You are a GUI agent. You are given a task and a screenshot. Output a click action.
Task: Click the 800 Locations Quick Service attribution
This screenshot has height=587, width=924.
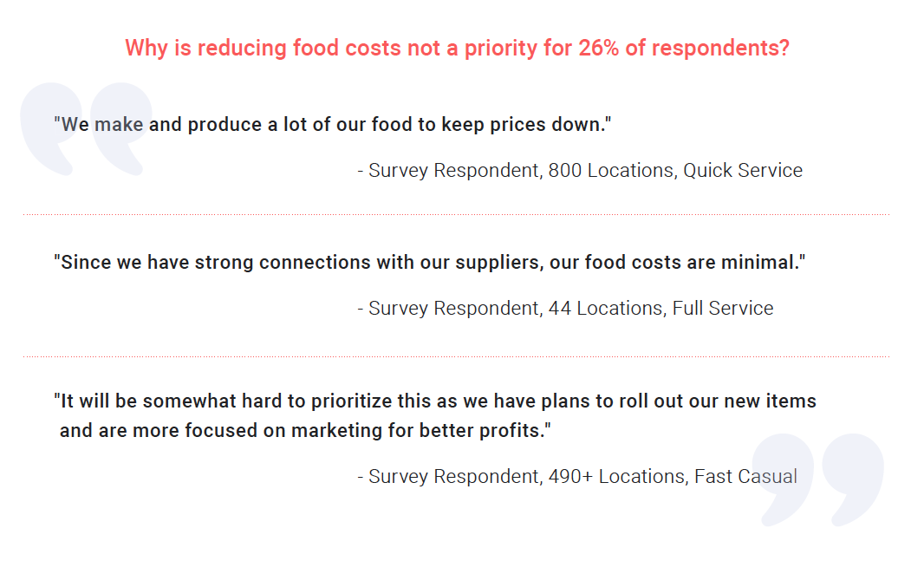pos(580,170)
